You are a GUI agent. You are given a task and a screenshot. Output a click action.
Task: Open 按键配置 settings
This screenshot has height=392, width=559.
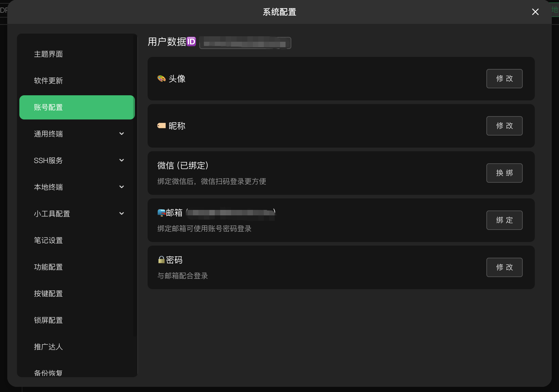click(48, 294)
